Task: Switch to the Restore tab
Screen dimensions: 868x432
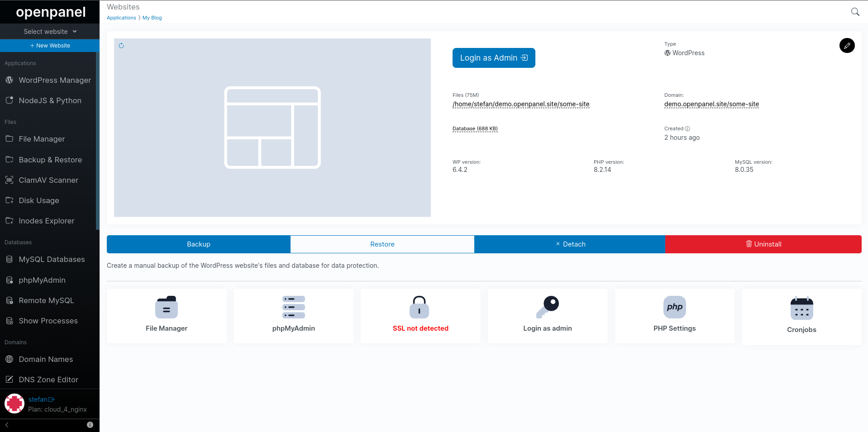Action: (382, 244)
